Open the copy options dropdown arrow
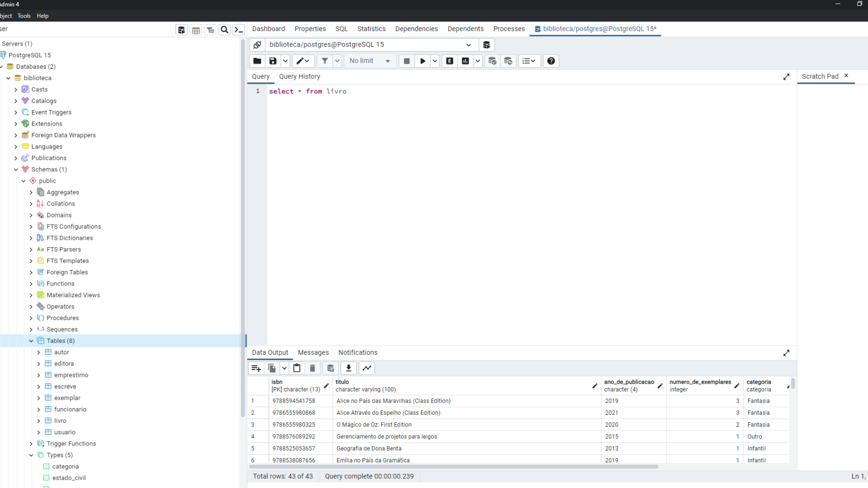 284,368
